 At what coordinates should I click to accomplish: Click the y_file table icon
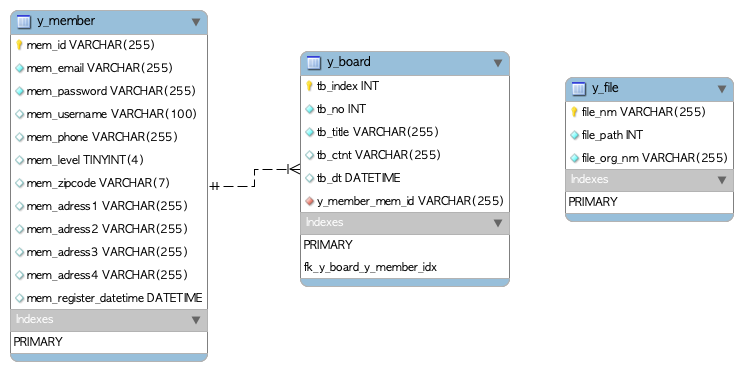pos(579,89)
